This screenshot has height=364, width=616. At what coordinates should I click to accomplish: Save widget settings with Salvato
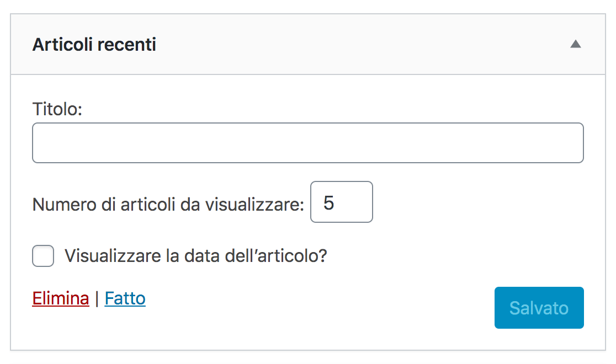coord(539,308)
